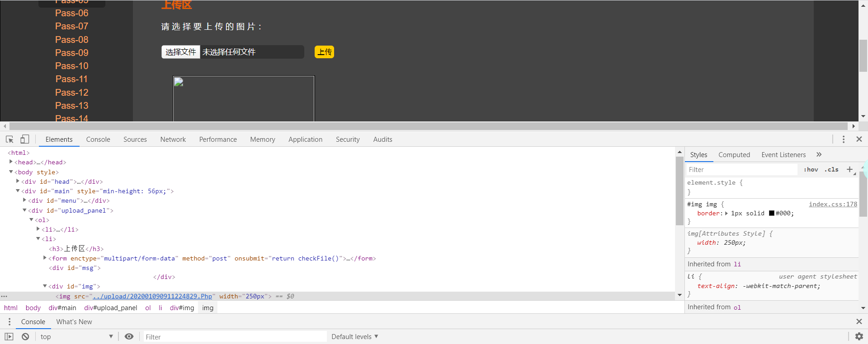The image size is (868, 344).
Task: Open the console drawer three-dot menu
Action: [x=9, y=322]
